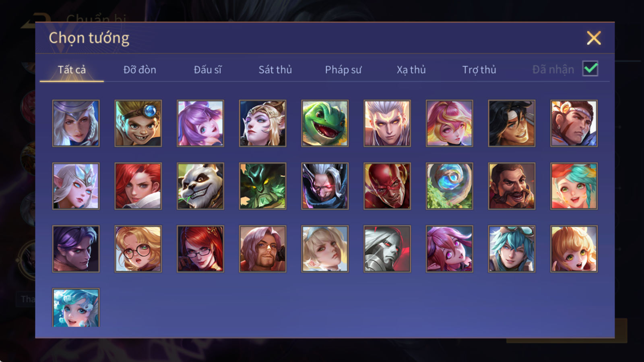Select the Tất cả tab
Viewport: 644px width, 362px height.
pos(72,70)
